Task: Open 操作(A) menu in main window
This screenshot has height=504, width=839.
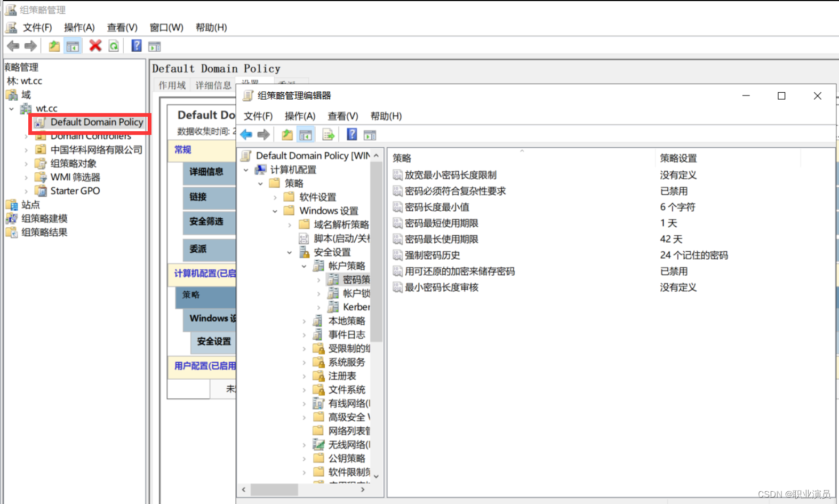Action: 79,27
